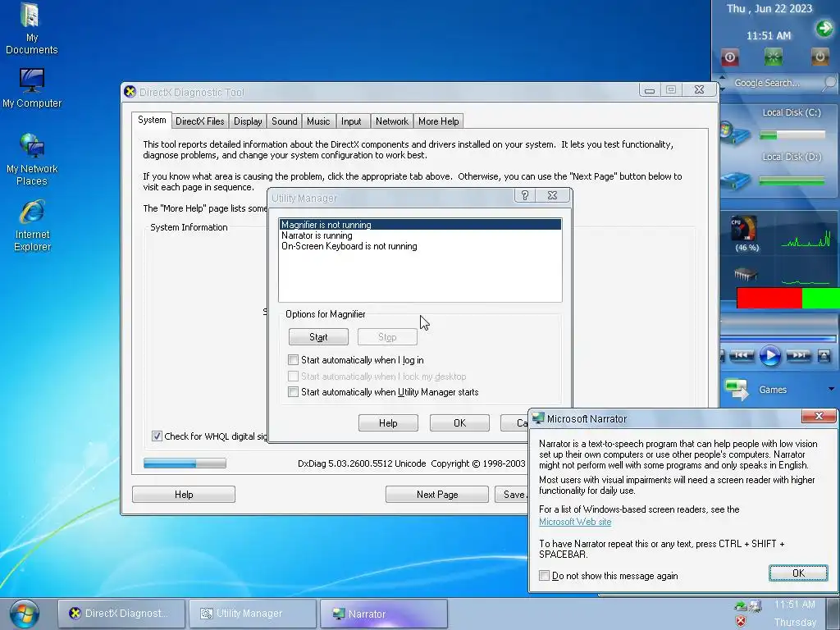Viewport: 840px width, 630px height.
Task: Switch to the Sound tab
Action: (x=284, y=121)
